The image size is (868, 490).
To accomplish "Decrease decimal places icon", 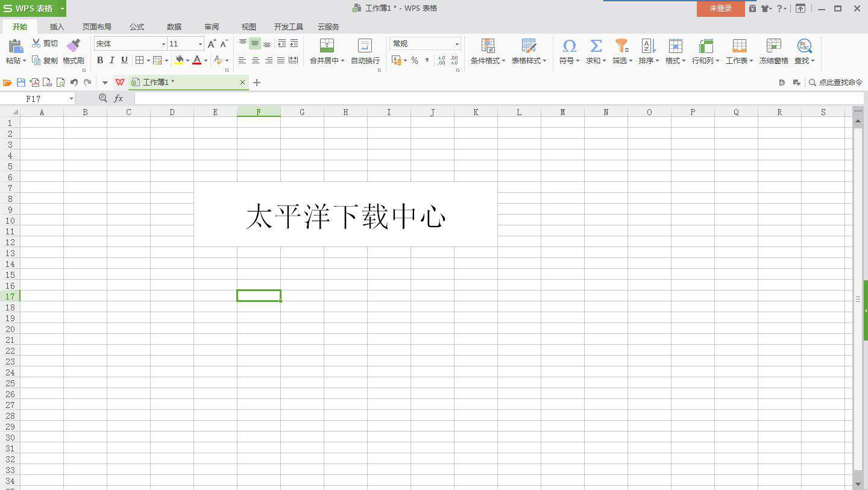I will coord(454,60).
